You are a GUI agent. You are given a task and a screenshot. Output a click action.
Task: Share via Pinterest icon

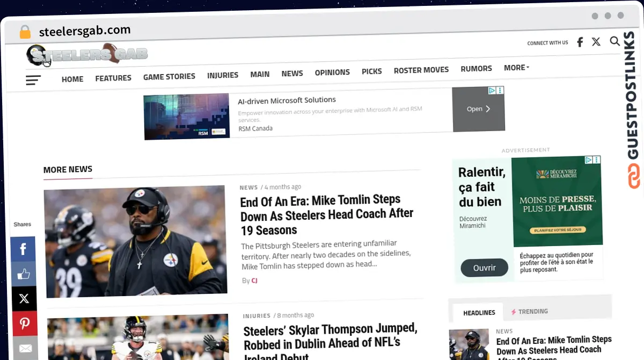point(25,324)
